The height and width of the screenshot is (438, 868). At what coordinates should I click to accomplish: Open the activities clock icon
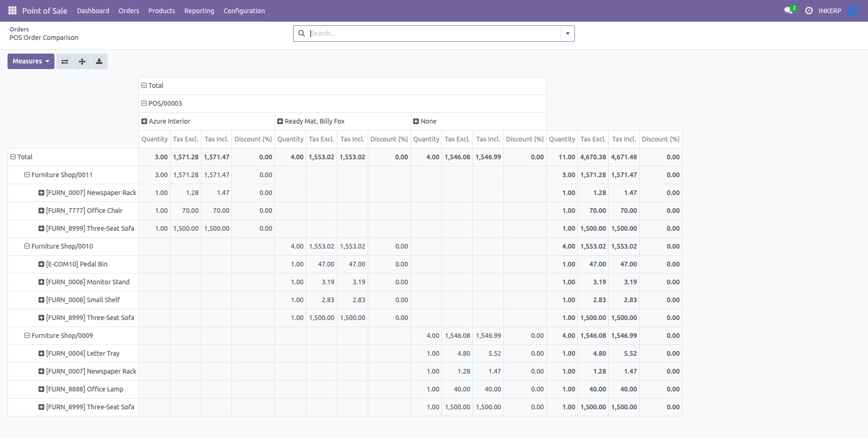coord(809,10)
